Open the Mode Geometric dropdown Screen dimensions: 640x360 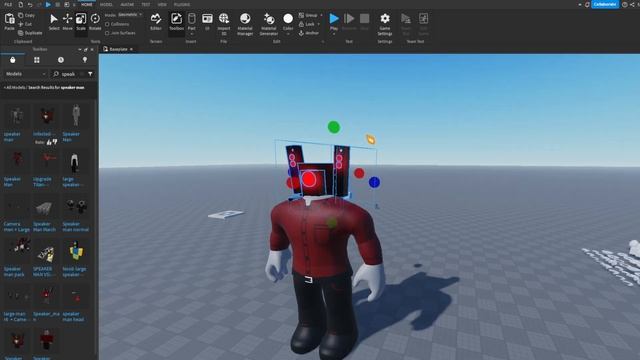tap(130, 15)
